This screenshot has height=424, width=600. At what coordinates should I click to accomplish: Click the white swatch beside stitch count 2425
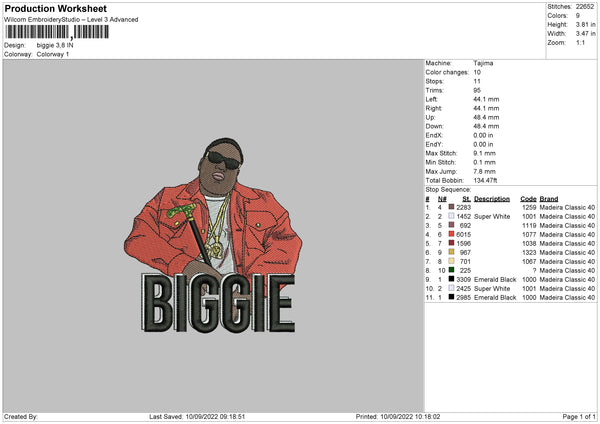(x=451, y=288)
